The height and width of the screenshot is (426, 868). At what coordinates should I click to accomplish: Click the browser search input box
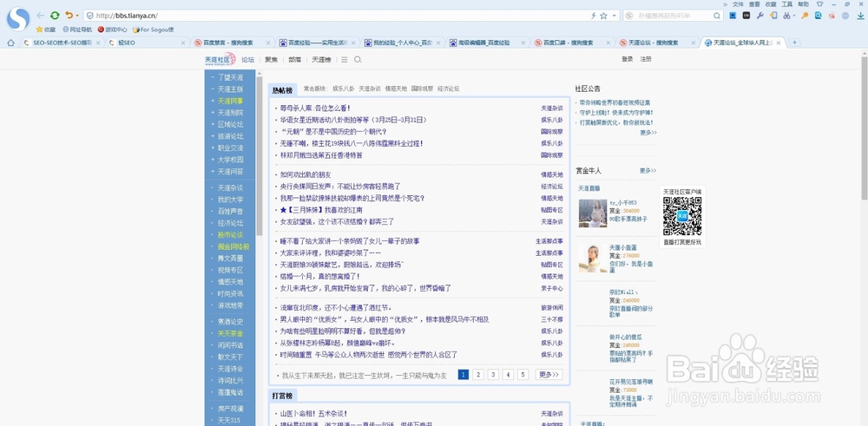coord(674,16)
